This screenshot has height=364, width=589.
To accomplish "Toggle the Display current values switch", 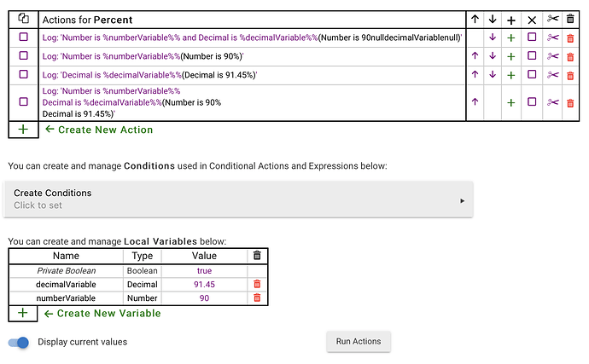I will click(x=19, y=342).
